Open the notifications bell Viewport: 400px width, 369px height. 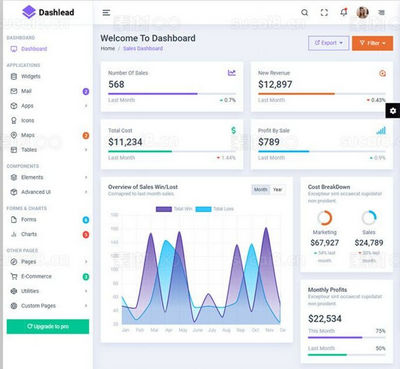344,12
